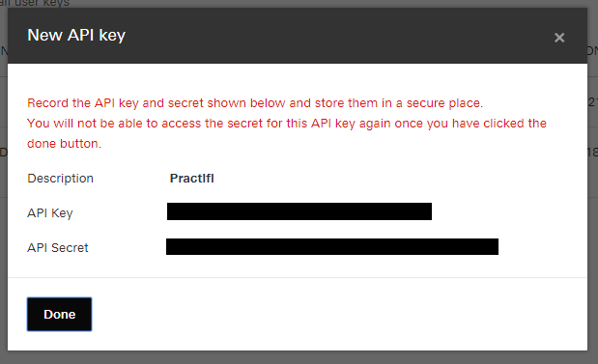Click the dimmed backdrop beneath the dialog
The height and width of the screenshot is (364, 598).
(x=299, y=357)
